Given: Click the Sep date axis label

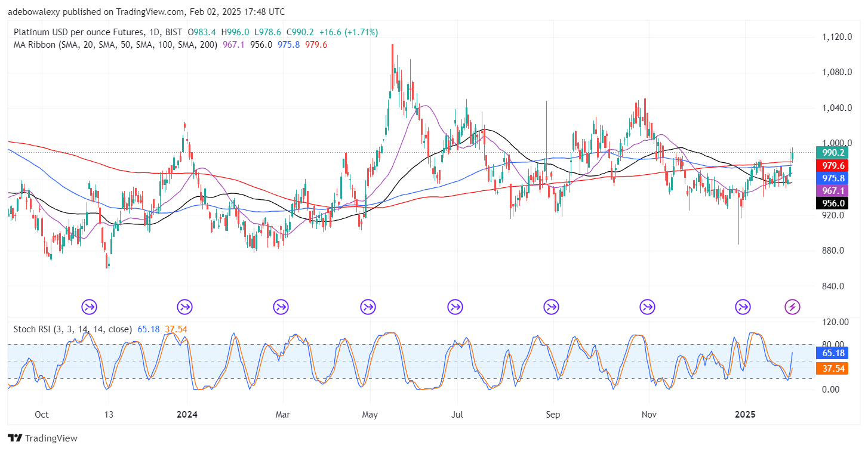Looking at the screenshot, I should click(553, 415).
